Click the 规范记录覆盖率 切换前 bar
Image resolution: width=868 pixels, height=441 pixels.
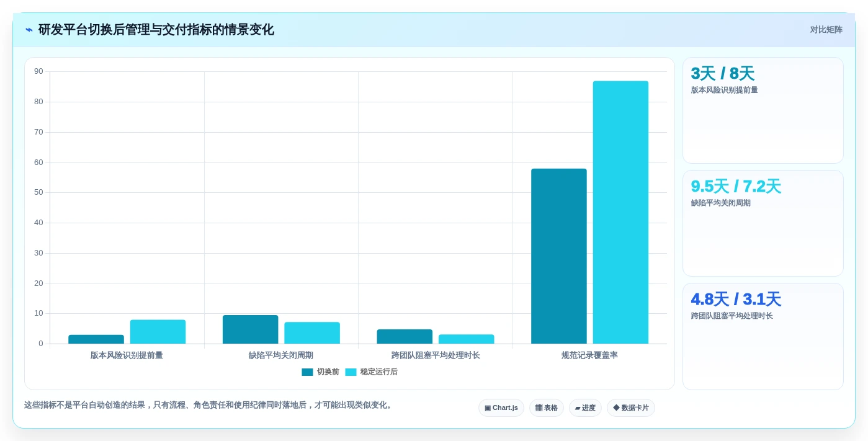(559, 256)
